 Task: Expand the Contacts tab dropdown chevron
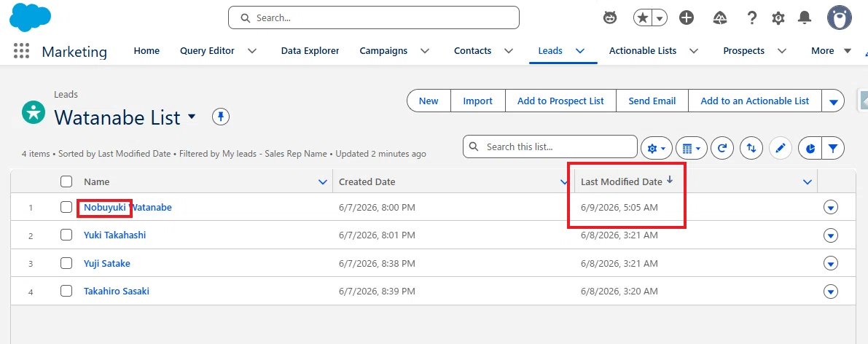click(508, 50)
